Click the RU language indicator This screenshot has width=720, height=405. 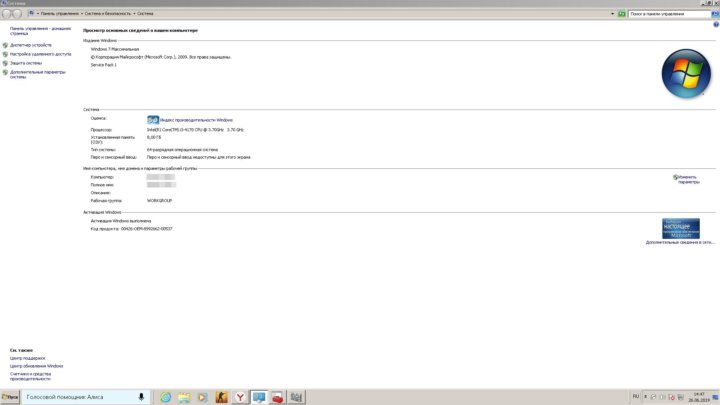click(x=636, y=397)
